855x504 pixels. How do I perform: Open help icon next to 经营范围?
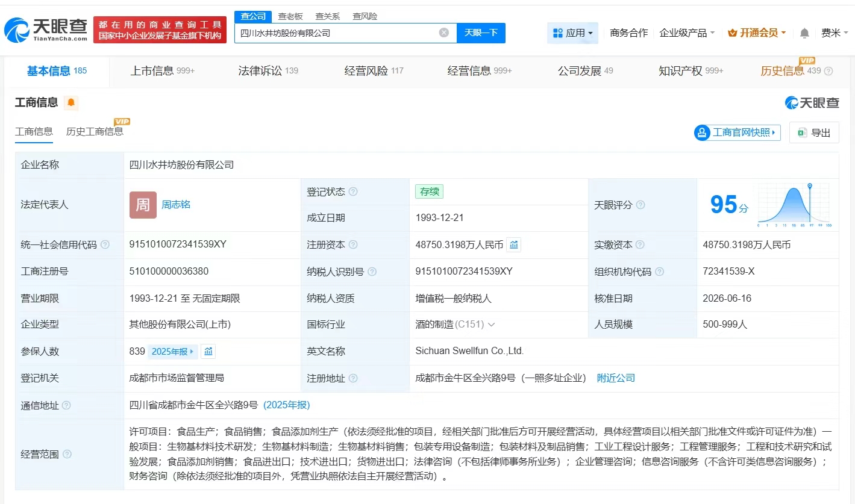pyautogui.click(x=66, y=454)
